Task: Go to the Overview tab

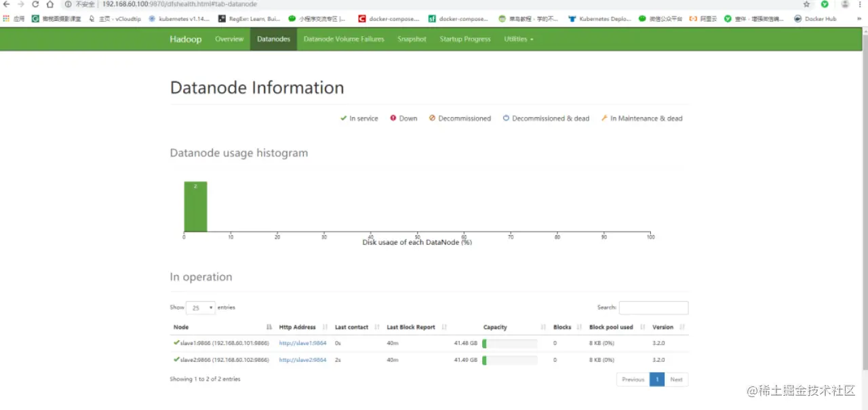Action: tap(229, 39)
